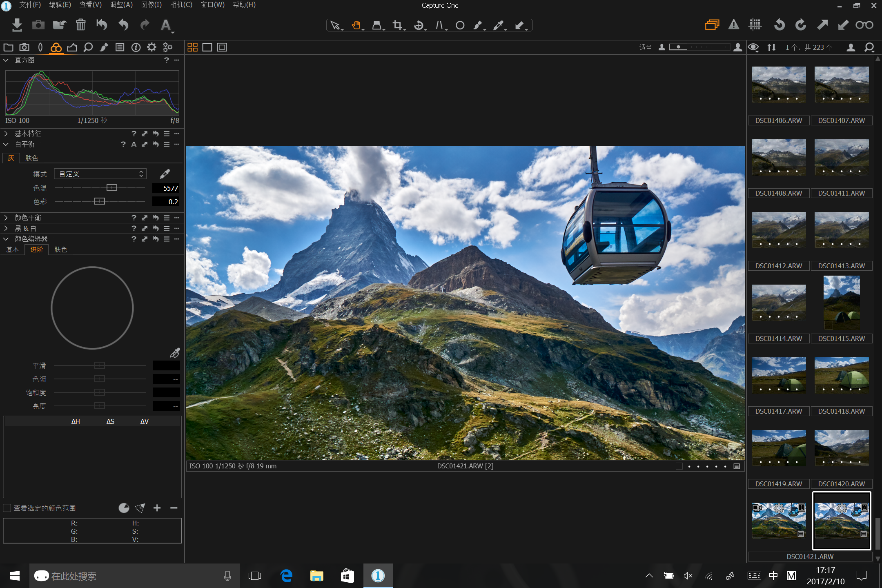The height and width of the screenshot is (588, 882).
Task: Open the 模式 自定义 dropdown
Action: tap(100, 174)
